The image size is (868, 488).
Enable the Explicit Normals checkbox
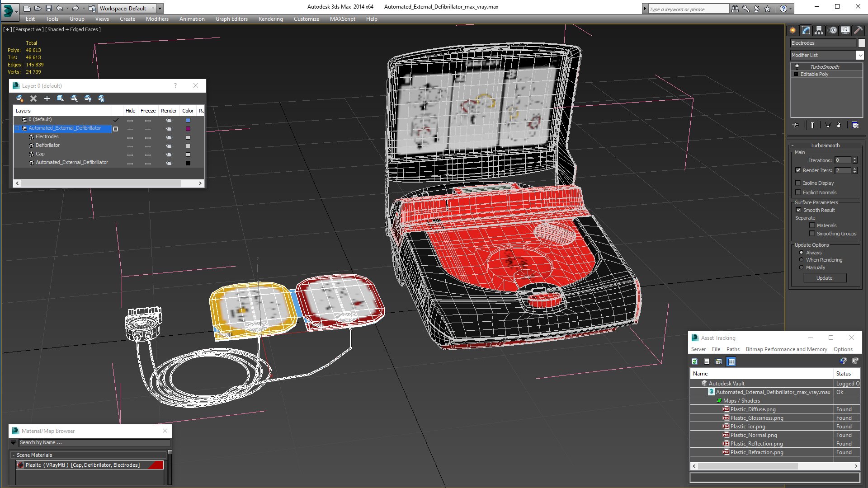(798, 192)
